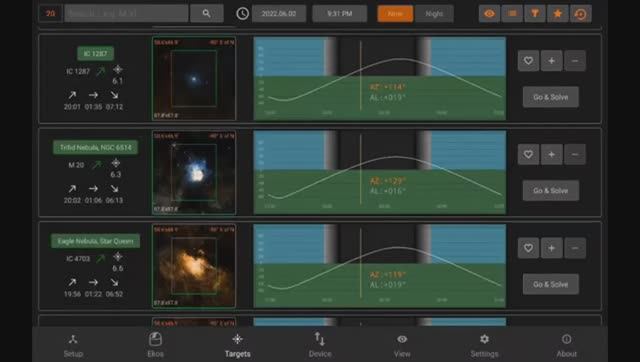The width and height of the screenshot is (640, 362).
Task: Click the Trifid Nebula altitude graph
Action: (380, 172)
